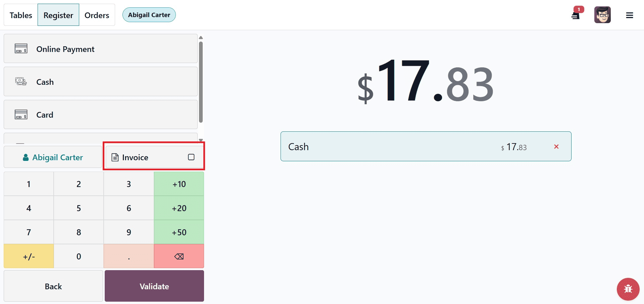Open the user profile avatar
Screen dimensions: 644x304
coord(602,15)
